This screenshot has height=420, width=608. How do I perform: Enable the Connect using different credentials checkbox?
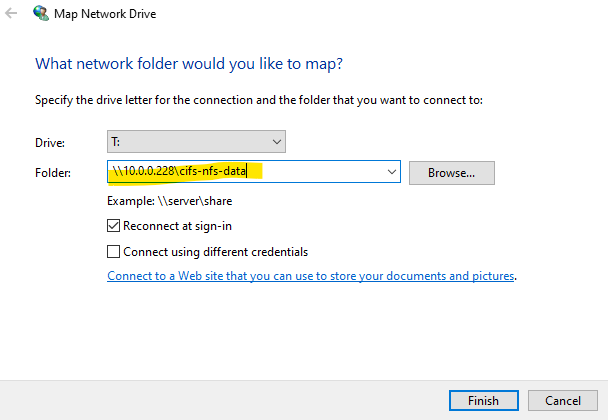click(113, 252)
